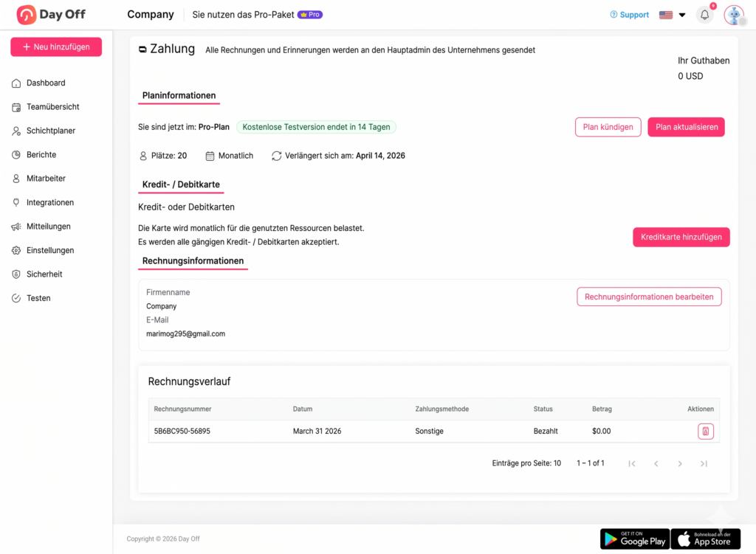Screen dimensions: 756x554
Task: Download the invoice 5B6BC950-56895 receipt
Action: [706, 431]
